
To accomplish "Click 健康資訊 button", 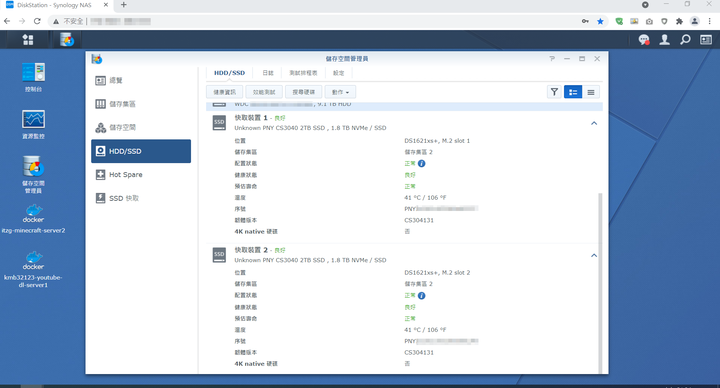I will click(225, 92).
